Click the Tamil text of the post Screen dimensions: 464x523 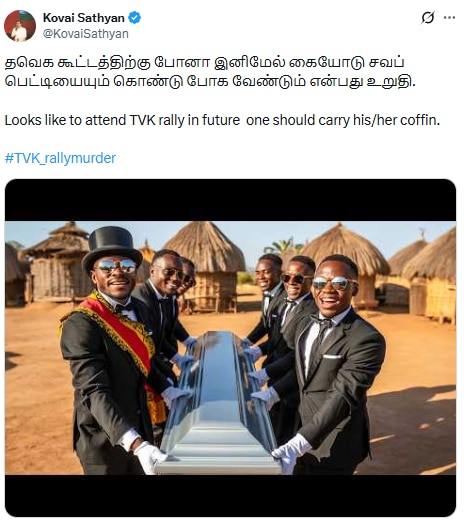210,72
